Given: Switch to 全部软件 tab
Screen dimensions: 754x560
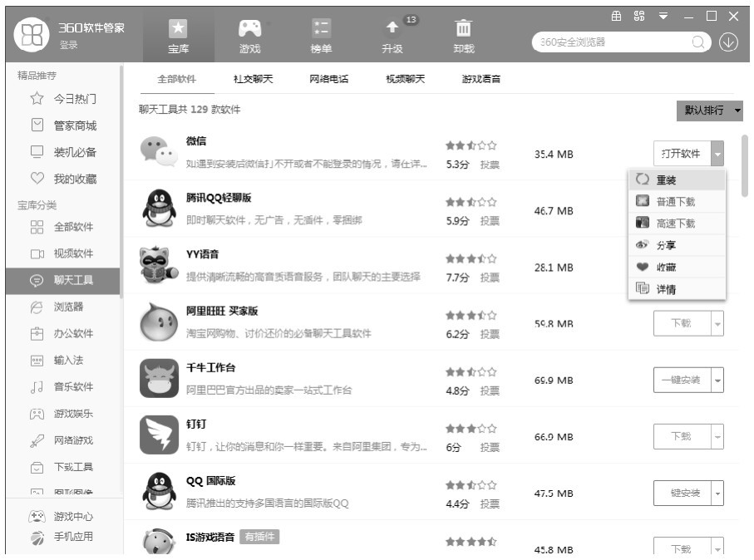Looking at the screenshot, I should click(177, 79).
